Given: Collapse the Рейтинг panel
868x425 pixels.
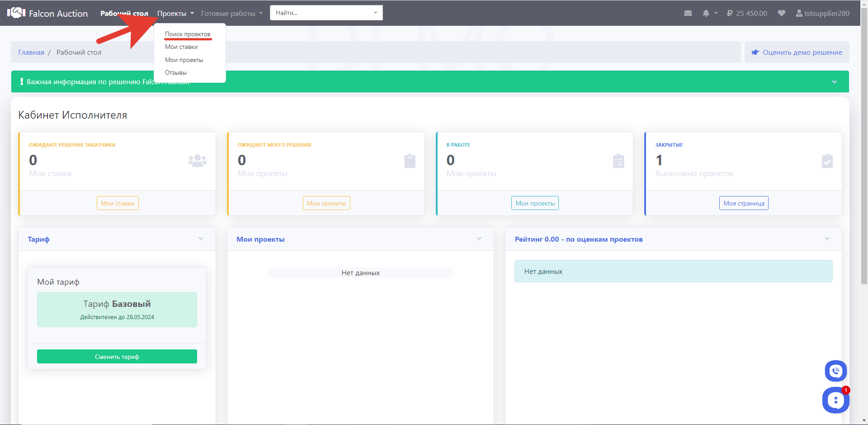Looking at the screenshot, I should 827,239.
